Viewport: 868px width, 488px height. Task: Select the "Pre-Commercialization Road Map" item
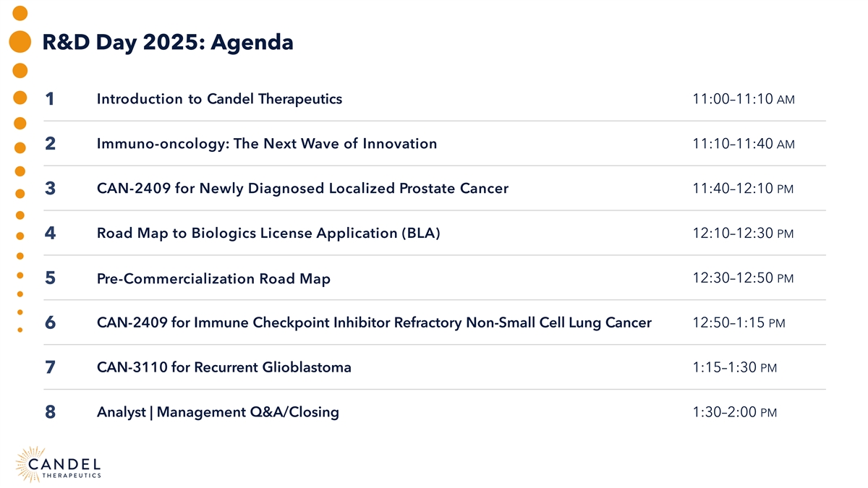click(x=213, y=278)
